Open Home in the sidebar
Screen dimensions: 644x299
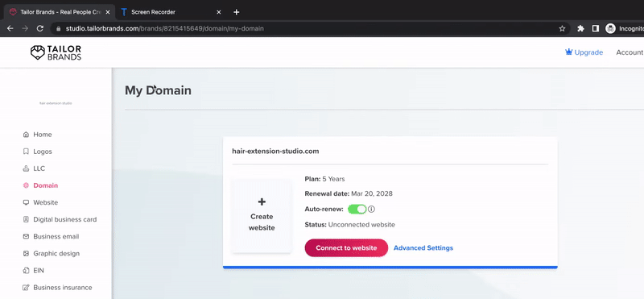click(x=43, y=135)
